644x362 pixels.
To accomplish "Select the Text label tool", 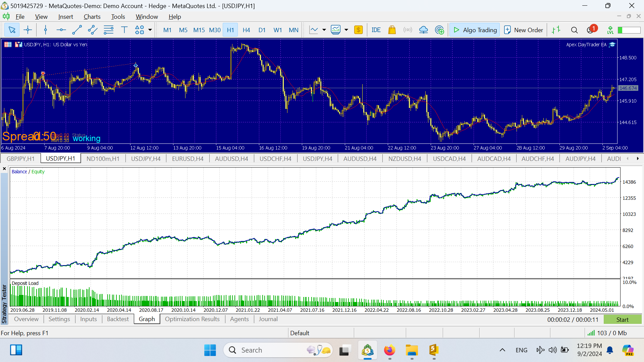I will coord(124,29).
